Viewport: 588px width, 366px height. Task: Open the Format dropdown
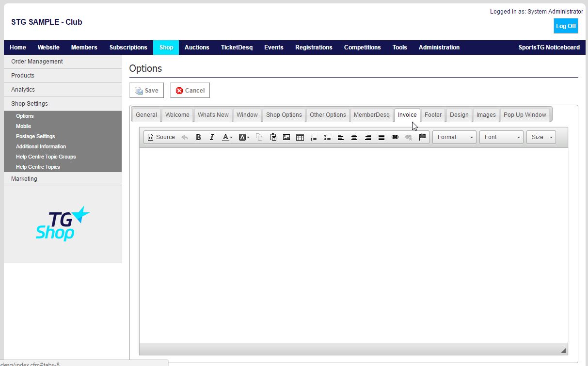coord(454,137)
